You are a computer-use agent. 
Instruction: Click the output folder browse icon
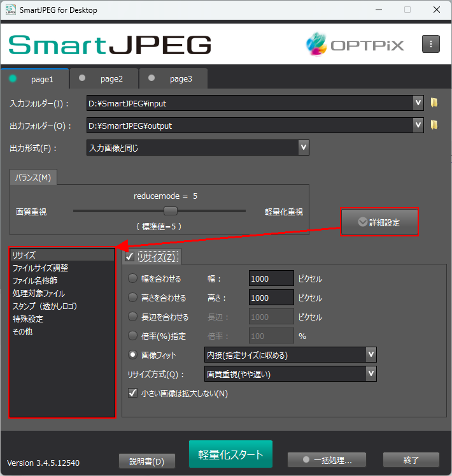[434, 125]
